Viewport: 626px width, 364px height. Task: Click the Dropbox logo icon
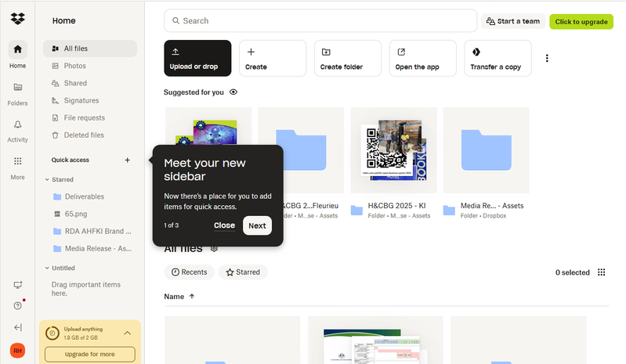17,19
